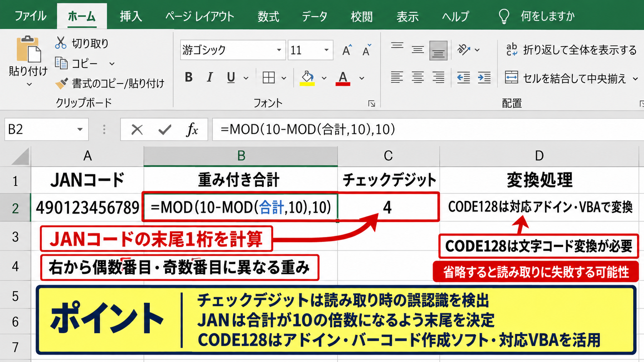644x362 pixels.
Task: Open Insert Function via the fx icon
Action: tap(192, 130)
